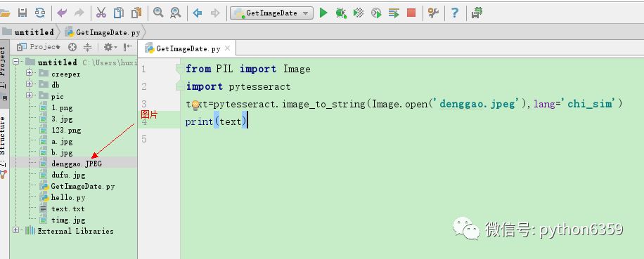
Task: Click the concurrency diagram run icon
Action: pyautogui.click(x=394, y=13)
